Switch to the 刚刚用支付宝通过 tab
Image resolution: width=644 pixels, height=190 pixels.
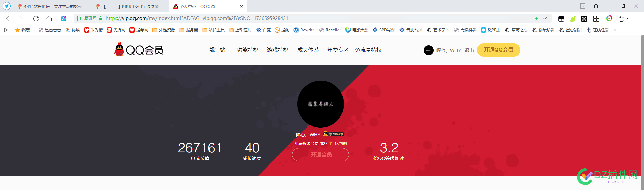coord(129,6)
